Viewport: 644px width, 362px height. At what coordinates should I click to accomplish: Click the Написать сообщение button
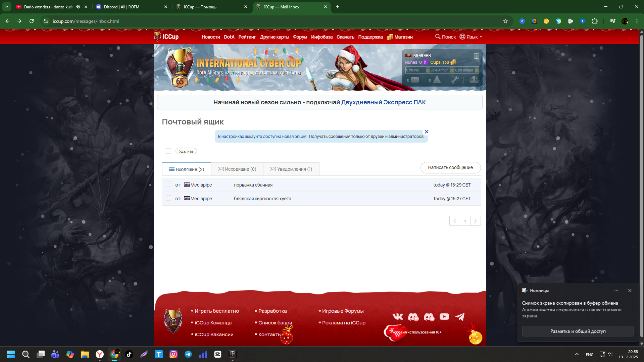[450, 167]
